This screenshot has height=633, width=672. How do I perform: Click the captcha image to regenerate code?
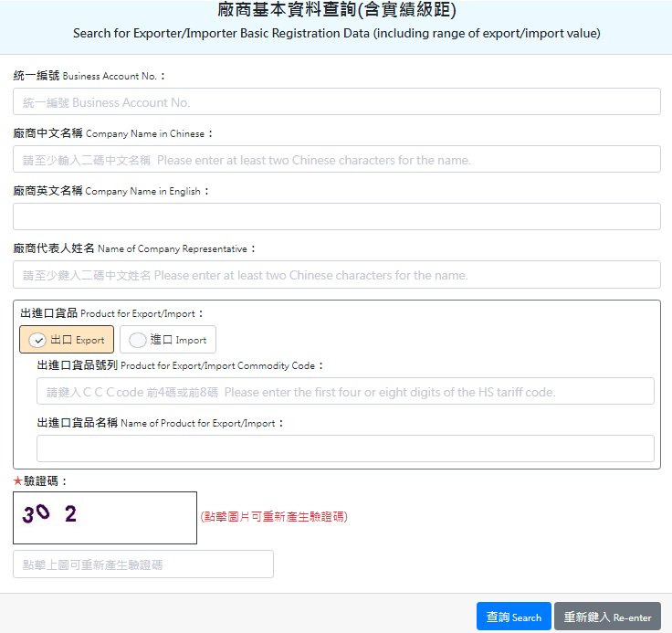point(105,517)
